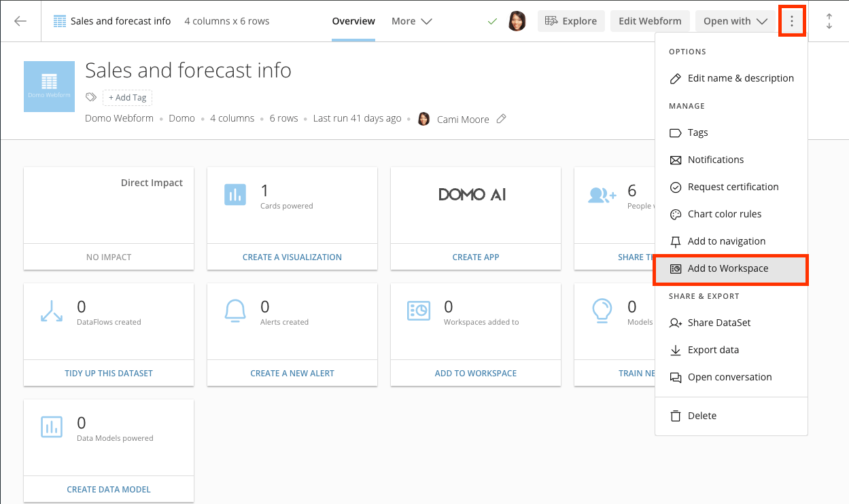This screenshot has height=504, width=849.
Task: Click CREATE A NEW ALERT link
Action: [x=292, y=374]
